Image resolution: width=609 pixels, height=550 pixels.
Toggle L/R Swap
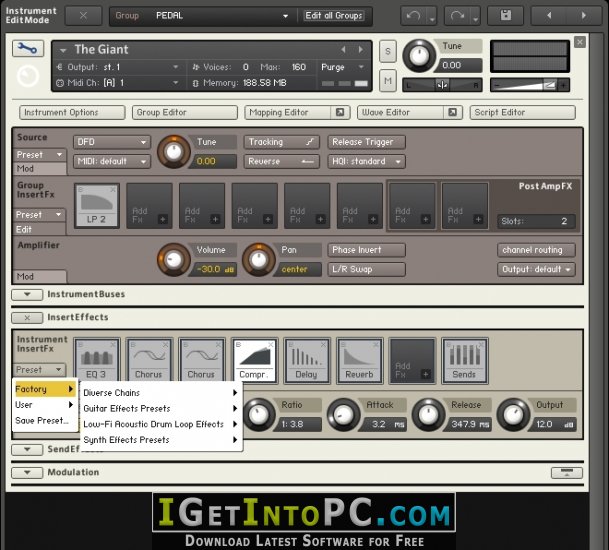click(x=367, y=269)
